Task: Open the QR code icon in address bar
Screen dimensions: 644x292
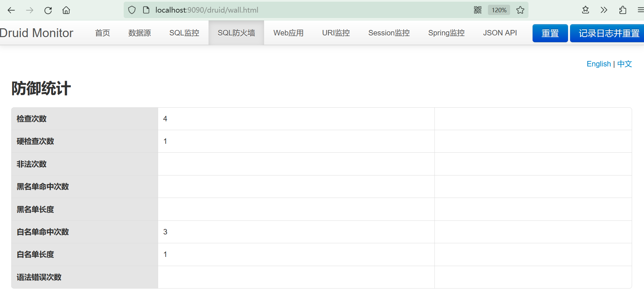Action: [x=478, y=10]
